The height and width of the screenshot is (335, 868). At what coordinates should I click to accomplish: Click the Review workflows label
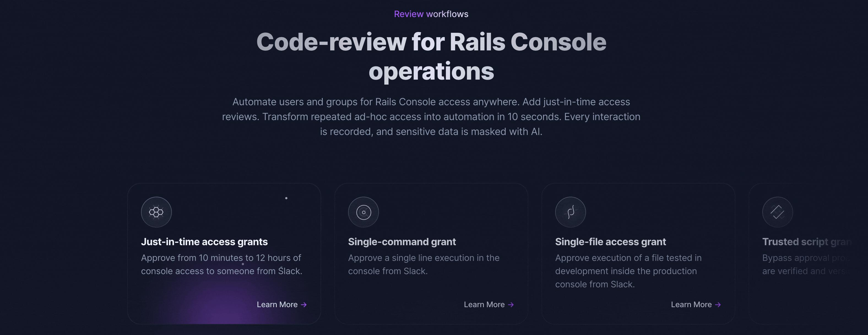431,14
